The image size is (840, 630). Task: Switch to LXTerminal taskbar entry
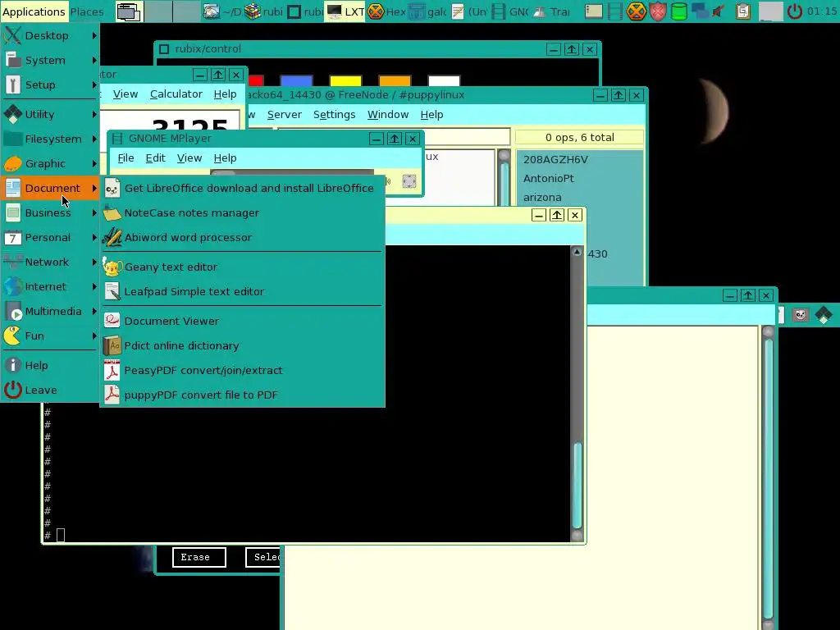pos(345,11)
